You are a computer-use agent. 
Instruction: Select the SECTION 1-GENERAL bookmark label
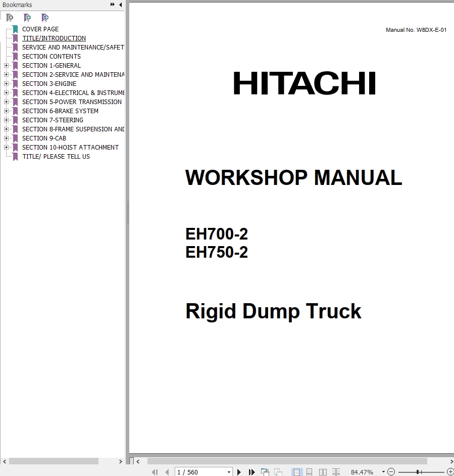[x=52, y=66]
